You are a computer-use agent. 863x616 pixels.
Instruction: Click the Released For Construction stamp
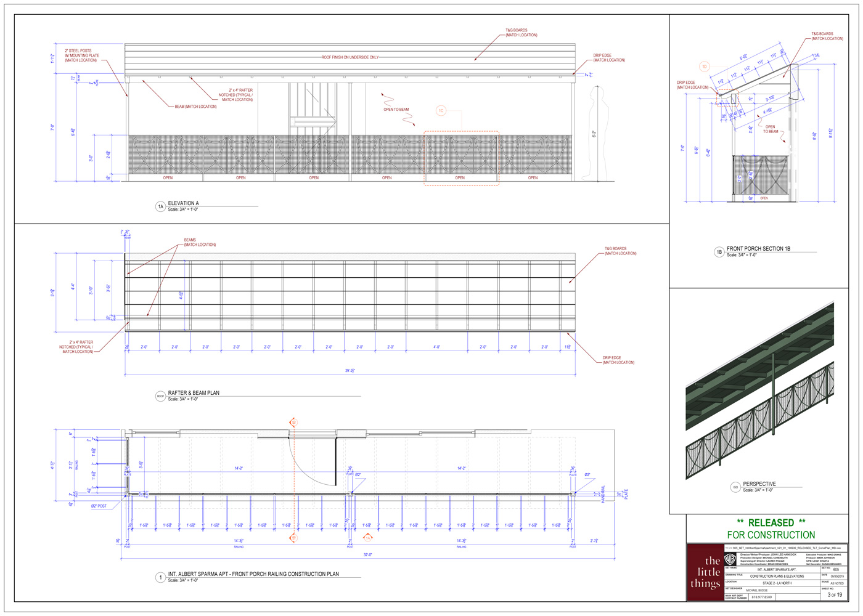(x=771, y=529)
